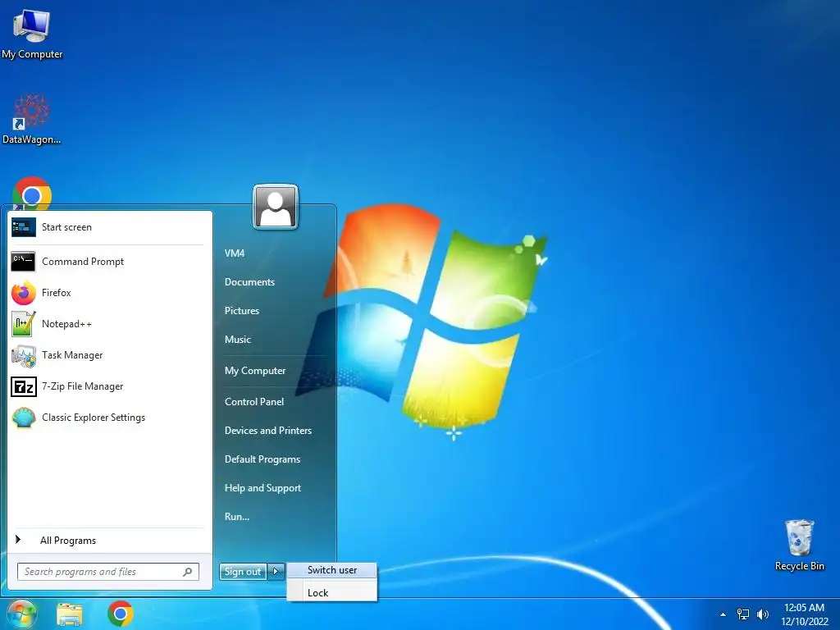Select Switch user from the popup menu
Image resolution: width=840 pixels, height=630 pixels.
tap(332, 570)
